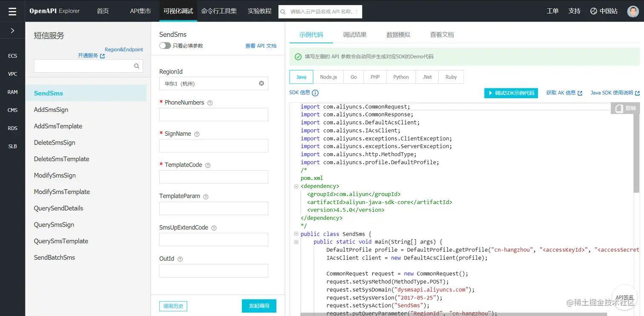Screen dimensions: 644x316
Task: Click the 调试SDK示例代码 button
Action: [511, 93]
